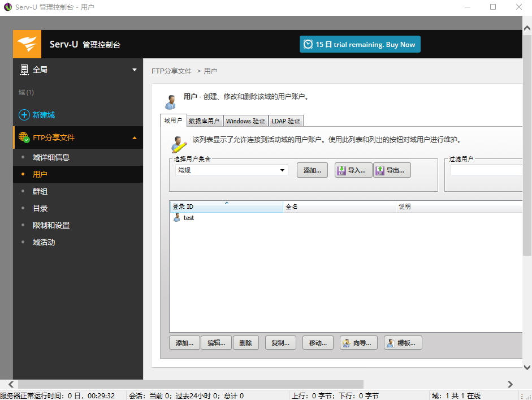Open the 模板 user template
Image resolution: width=532 pixels, height=400 pixels.
point(403,342)
